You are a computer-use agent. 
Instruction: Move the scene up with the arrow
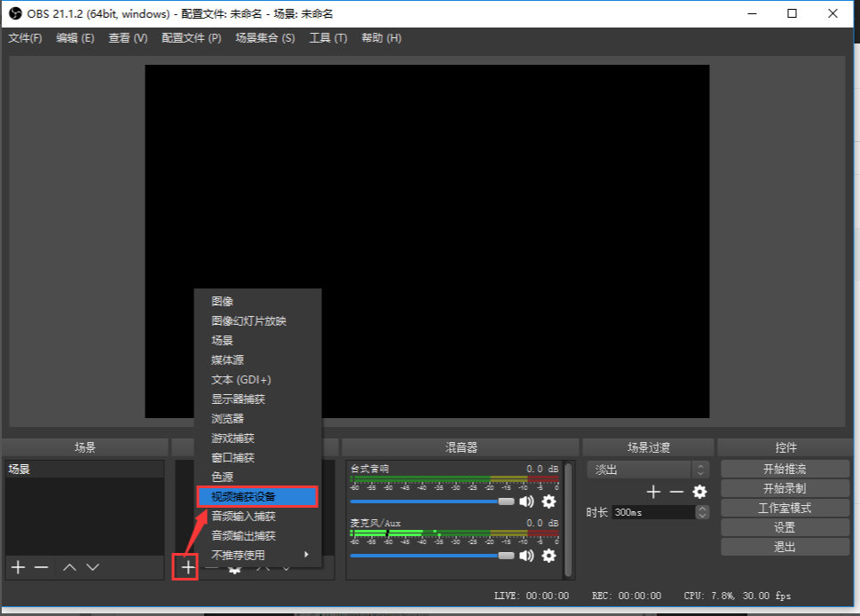[69, 567]
